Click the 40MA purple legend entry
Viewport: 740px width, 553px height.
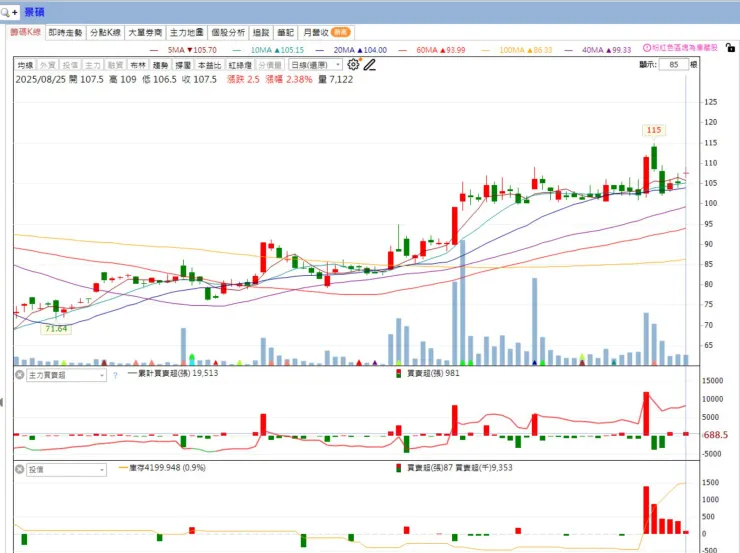[x=598, y=50]
